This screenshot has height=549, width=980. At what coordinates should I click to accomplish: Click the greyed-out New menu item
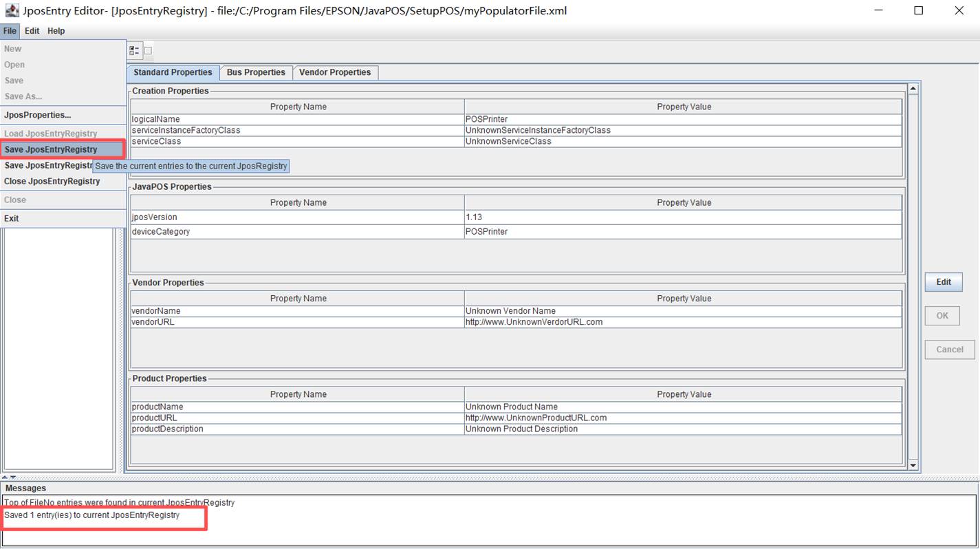pos(63,49)
